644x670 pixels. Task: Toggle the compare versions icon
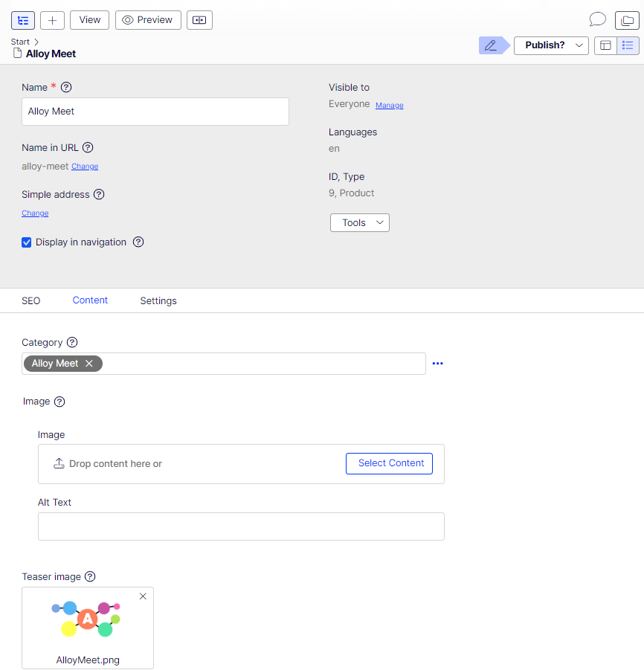click(x=199, y=20)
